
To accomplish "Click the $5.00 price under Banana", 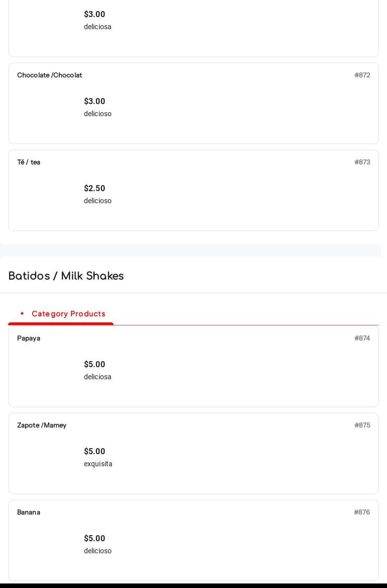I will [94, 538].
